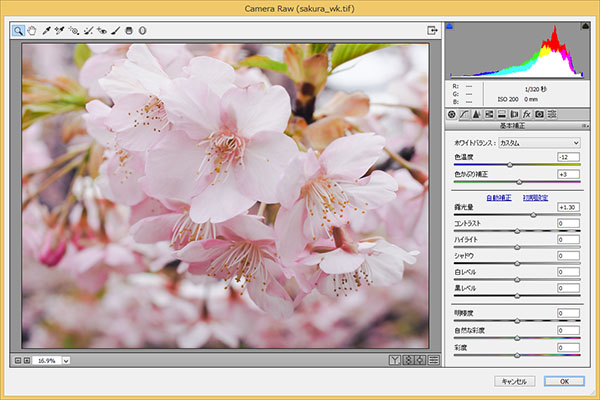Select the Zoom tool in toolbar
The width and height of the screenshot is (600, 400).
click(19, 31)
